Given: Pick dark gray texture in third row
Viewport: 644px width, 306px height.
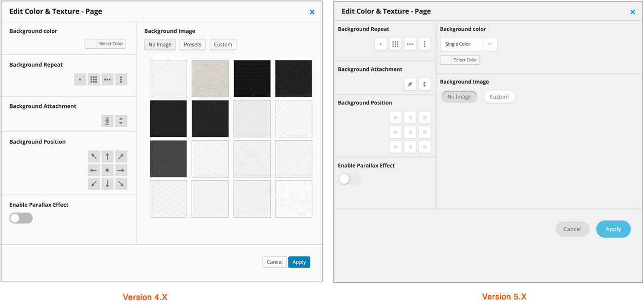Looking at the screenshot, I should [x=168, y=159].
